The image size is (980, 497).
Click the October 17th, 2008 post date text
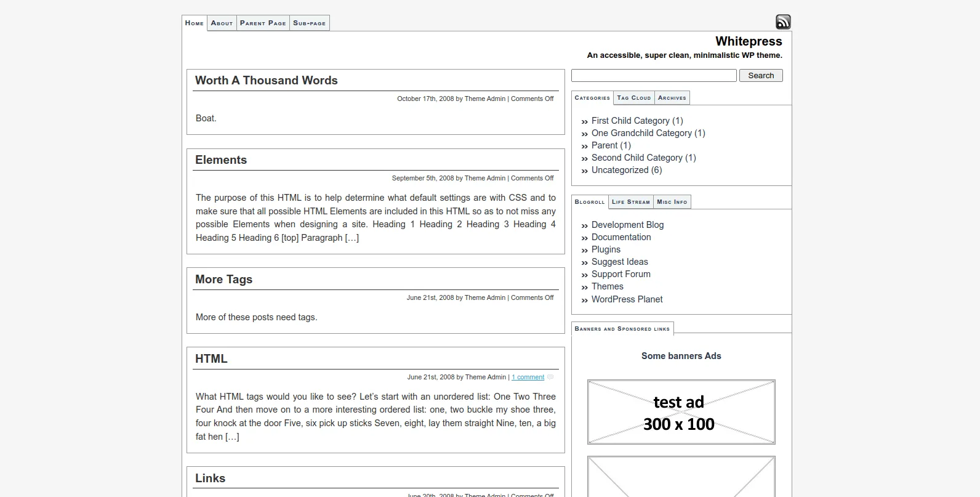click(425, 99)
